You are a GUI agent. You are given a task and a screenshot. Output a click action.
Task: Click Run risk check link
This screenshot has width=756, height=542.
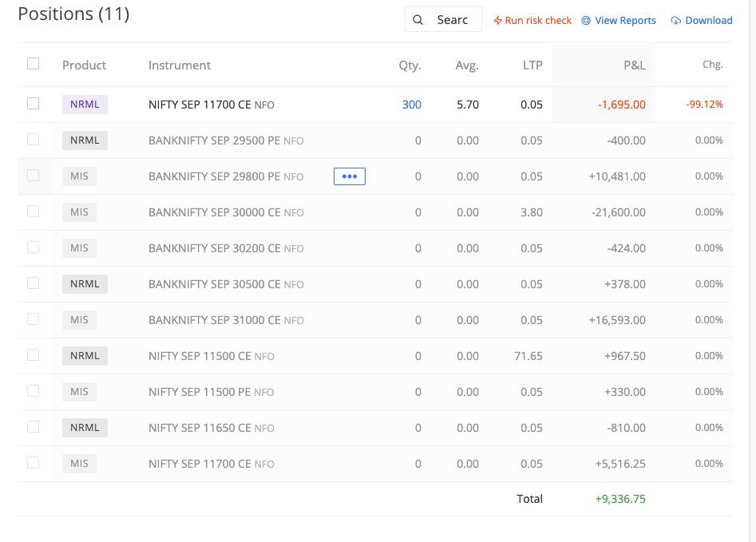pyautogui.click(x=538, y=21)
